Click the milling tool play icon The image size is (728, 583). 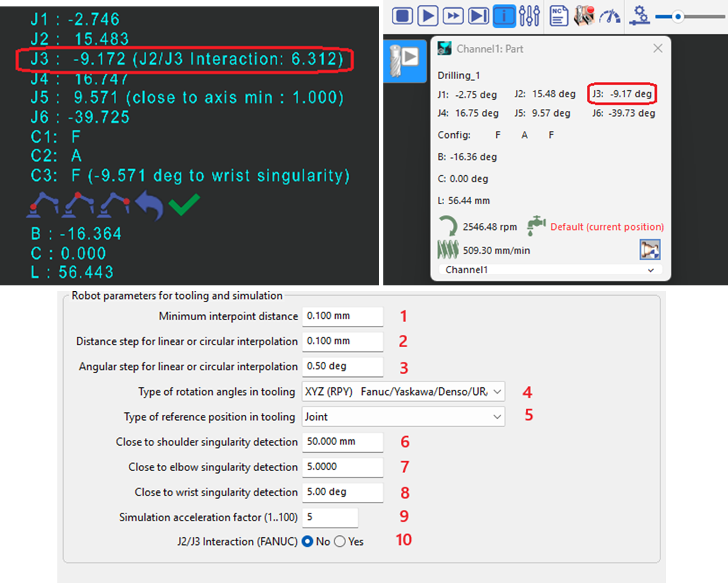[405, 61]
